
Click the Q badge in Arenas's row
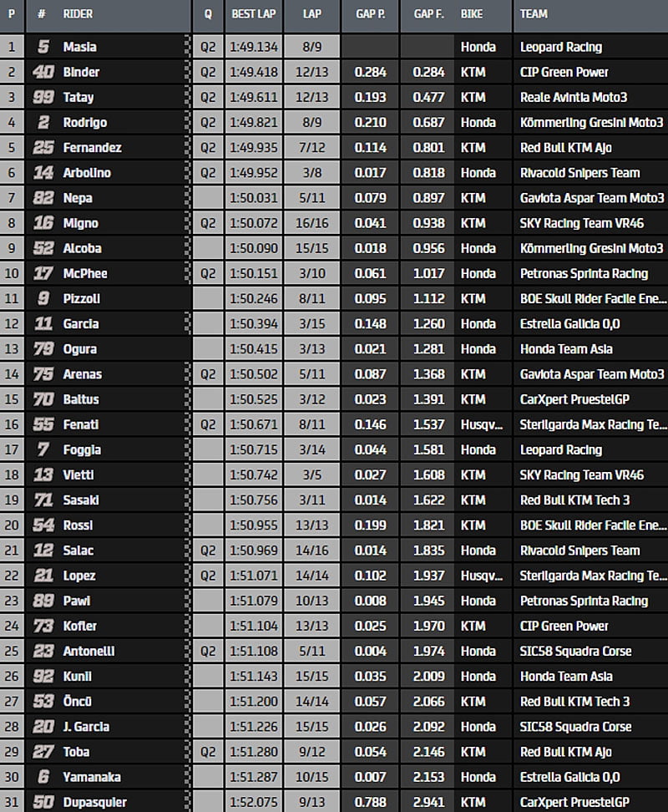click(207, 374)
